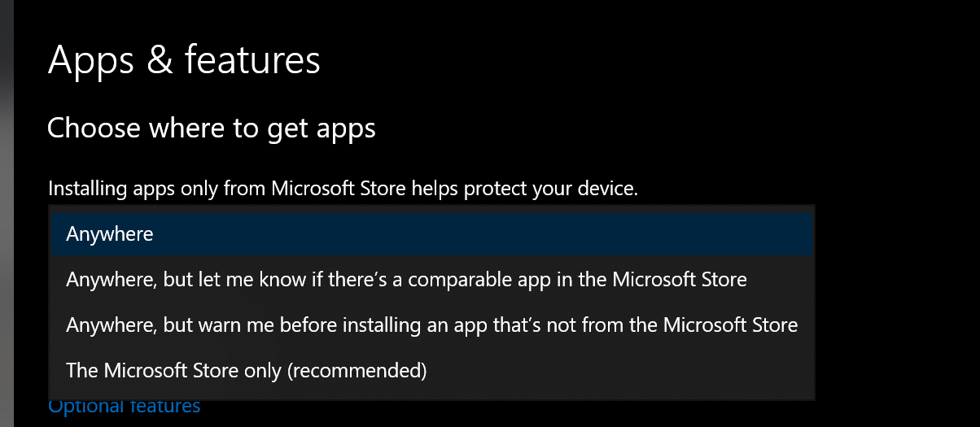Choose "let me know if there's a comparable app" option
The height and width of the screenshot is (427, 980).
432,280
